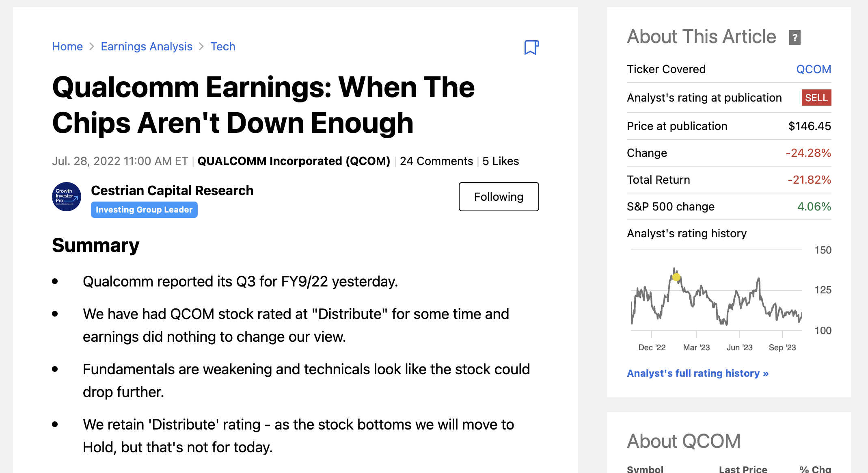Navigate to Home via the breadcrumb
The width and height of the screenshot is (868, 473).
pos(67,46)
